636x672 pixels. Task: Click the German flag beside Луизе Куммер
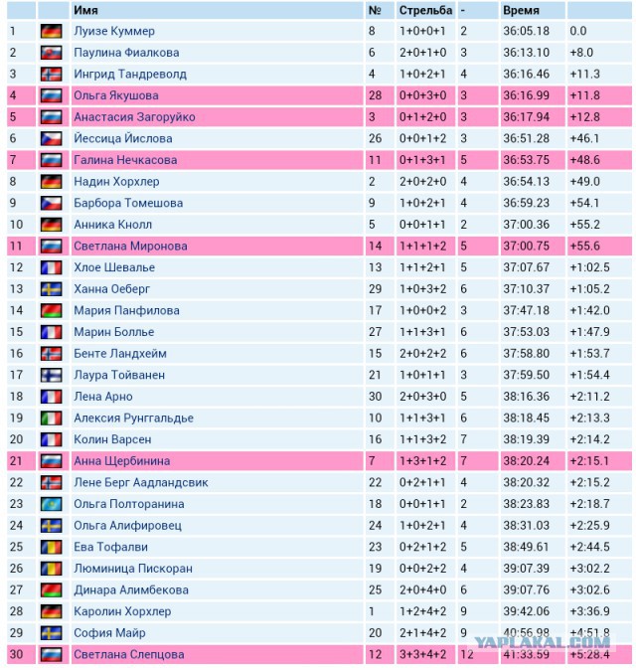click(x=52, y=31)
